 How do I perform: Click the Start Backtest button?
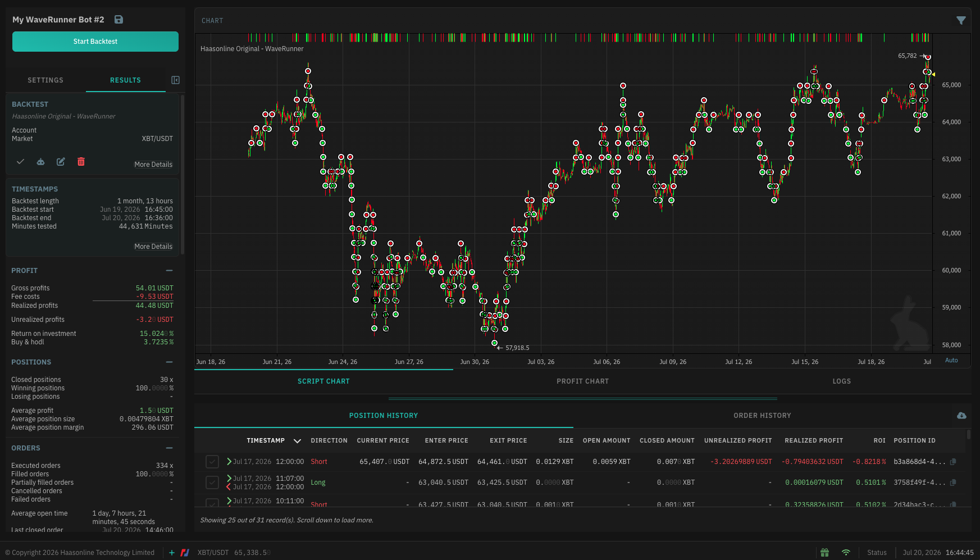(95, 42)
